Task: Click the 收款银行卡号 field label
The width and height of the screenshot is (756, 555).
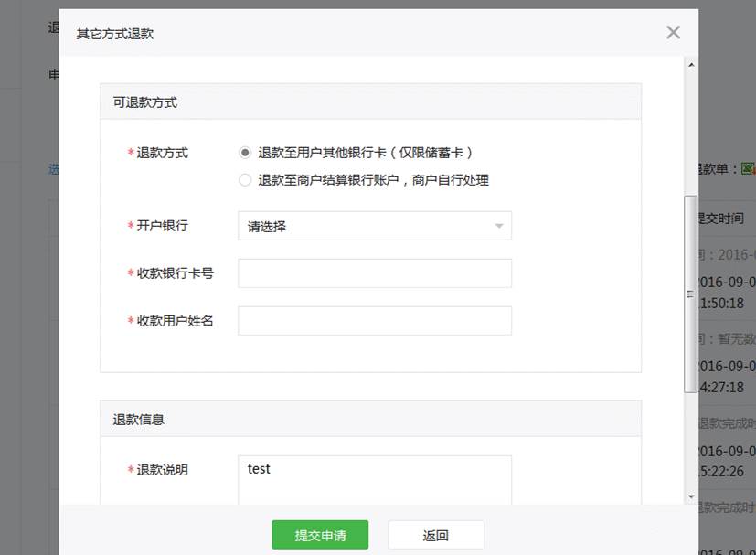Action: [175, 273]
